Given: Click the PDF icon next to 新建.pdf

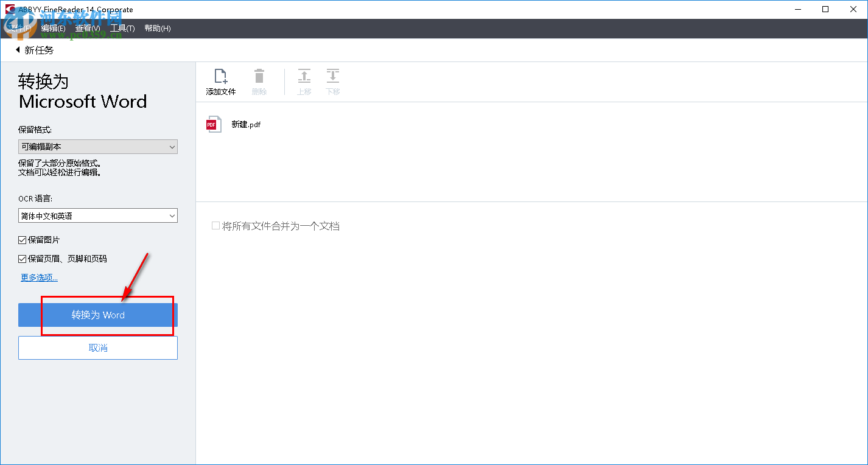Looking at the screenshot, I should [214, 124].
